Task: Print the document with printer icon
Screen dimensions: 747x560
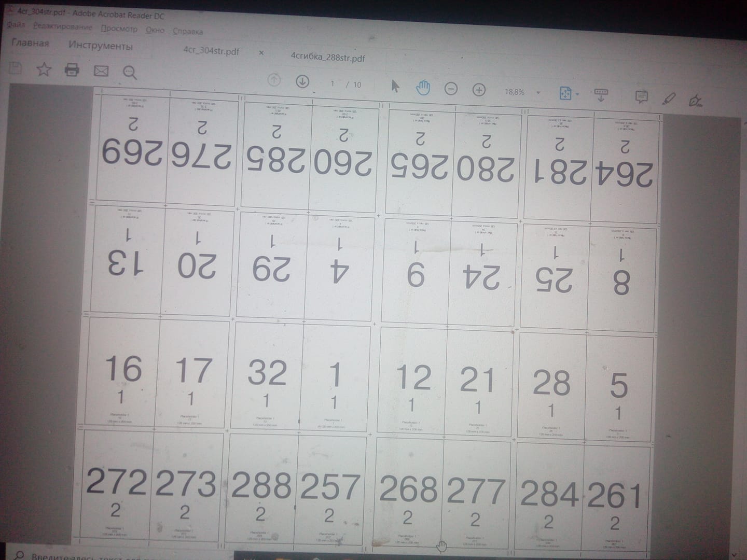Action: pos(72,69)
